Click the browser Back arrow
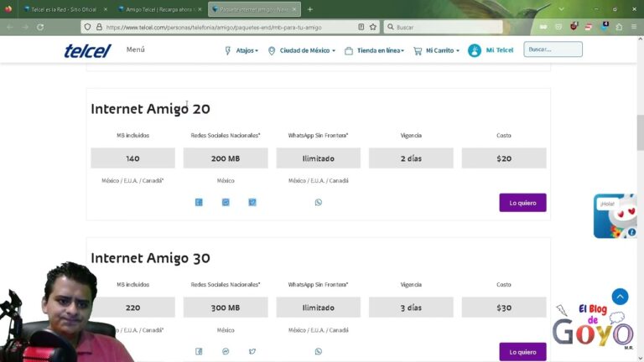This screenshot has width=644, height=362. click(10, 27)
